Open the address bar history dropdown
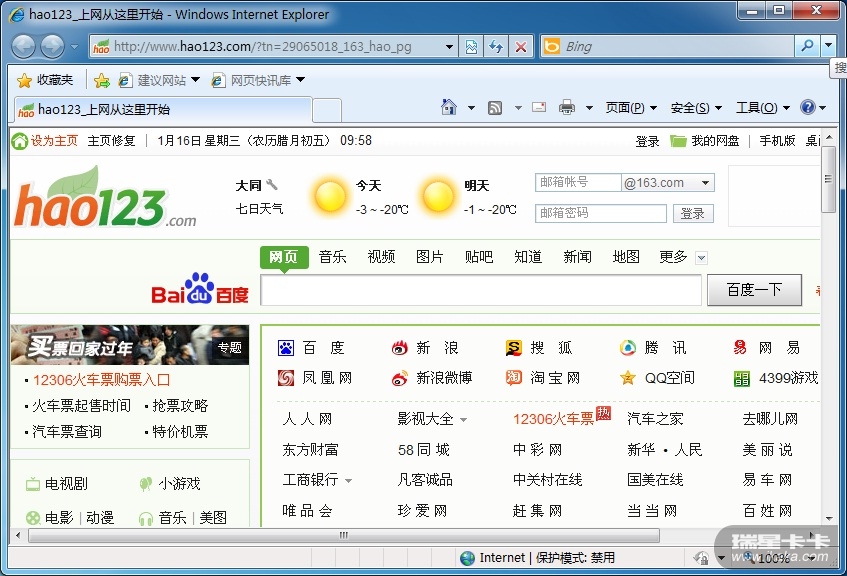Viewport: 847px width, 576px height. pos(449,47)
